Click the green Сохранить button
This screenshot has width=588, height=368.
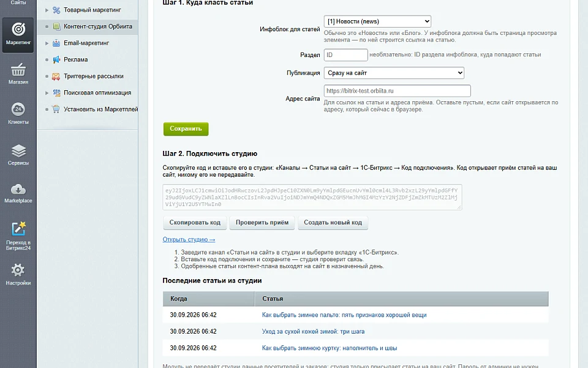[186, 129]
